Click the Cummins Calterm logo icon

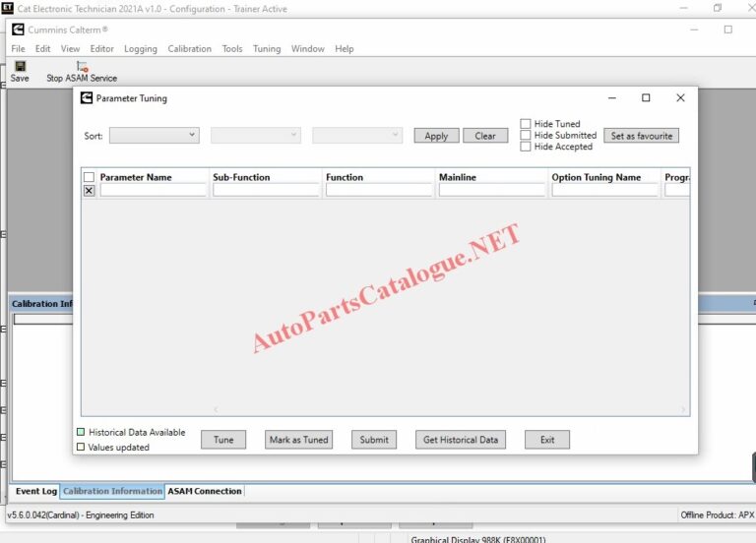coord(18,30)
